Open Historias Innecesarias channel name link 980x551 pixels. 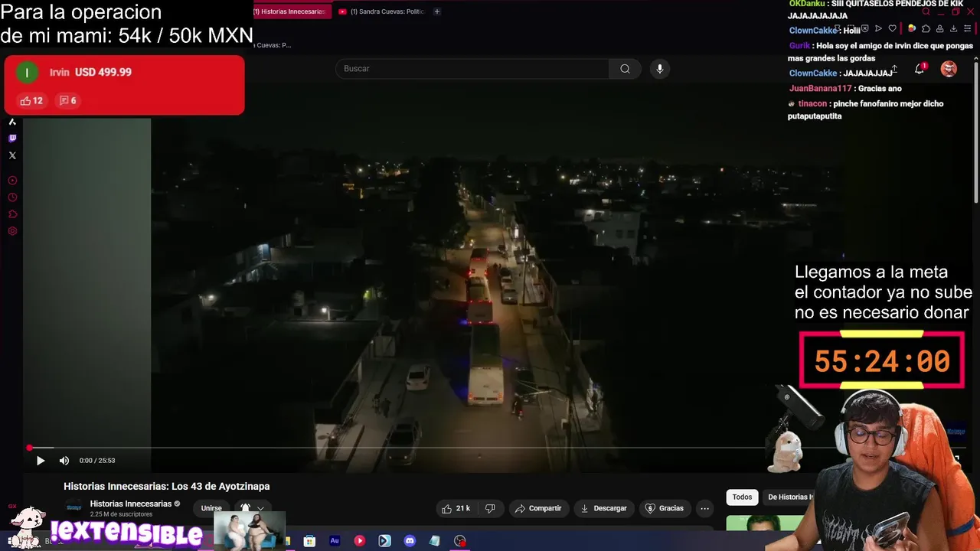point(131,504)
